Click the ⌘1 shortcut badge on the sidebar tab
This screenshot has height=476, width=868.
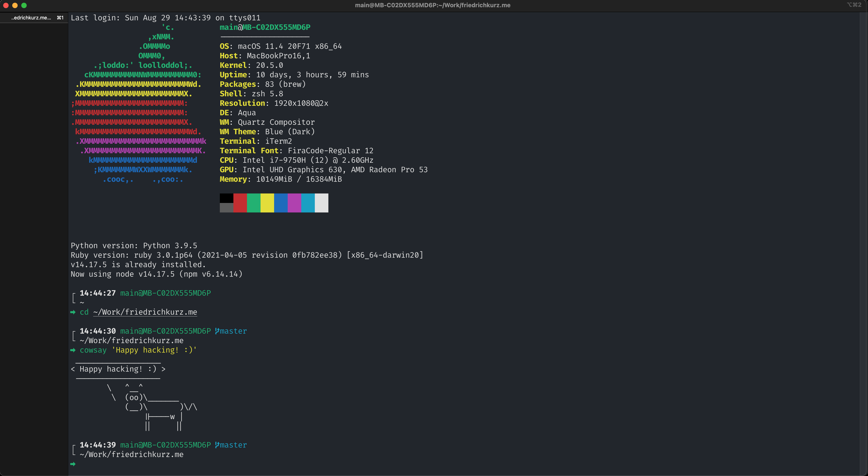coord(60,17)
